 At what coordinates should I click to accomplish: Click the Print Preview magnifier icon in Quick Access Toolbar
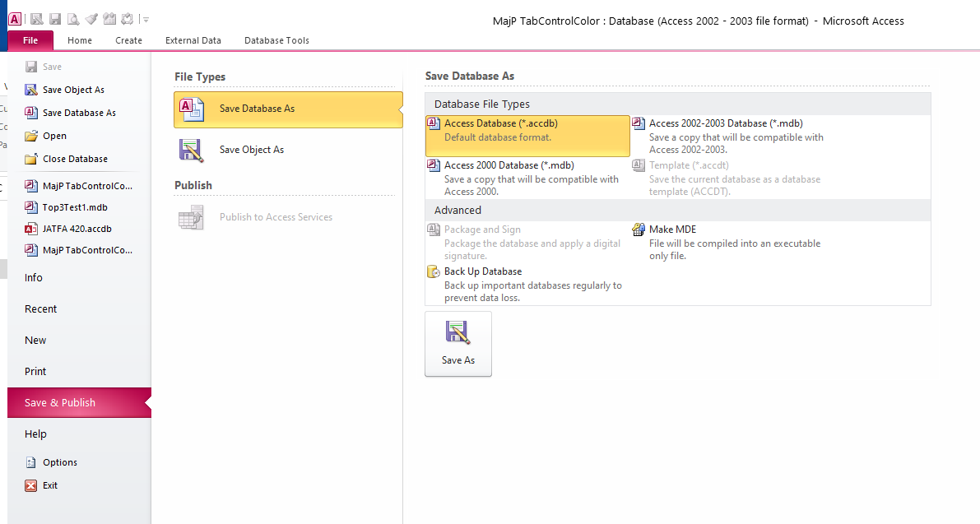tap(73, 20)
